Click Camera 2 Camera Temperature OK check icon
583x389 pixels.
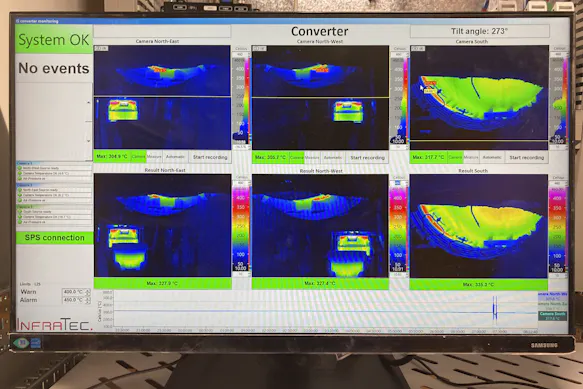point(20,195)
